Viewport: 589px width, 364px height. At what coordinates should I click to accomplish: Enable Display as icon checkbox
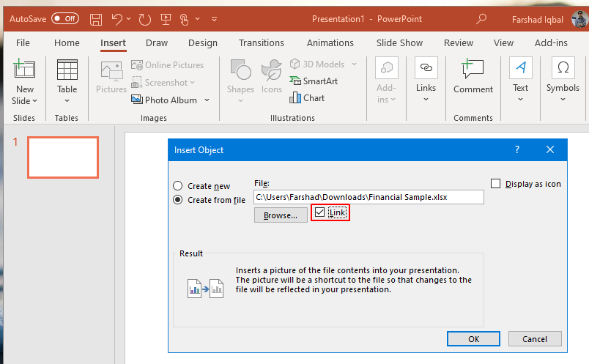(x=496, y=184)
